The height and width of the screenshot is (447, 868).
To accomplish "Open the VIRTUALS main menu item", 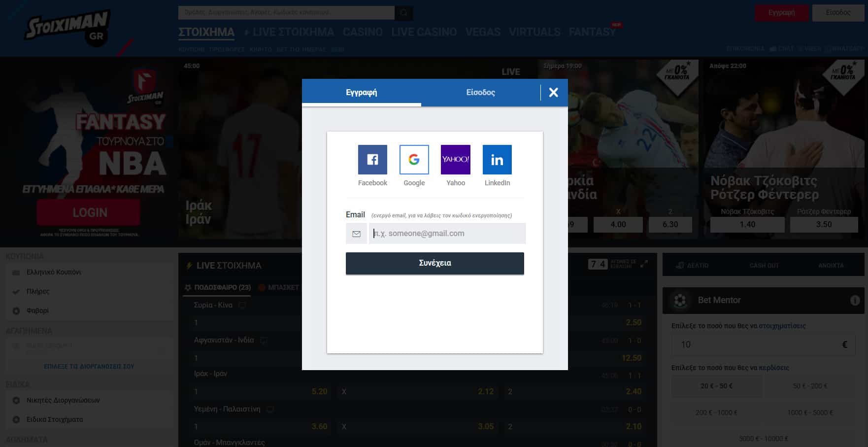I will coord(534,33).
